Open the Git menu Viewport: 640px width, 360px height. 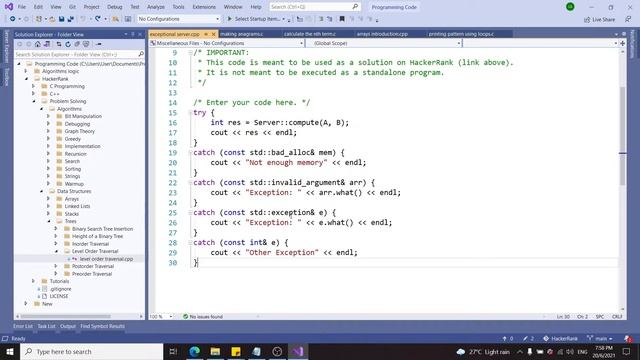72,7
